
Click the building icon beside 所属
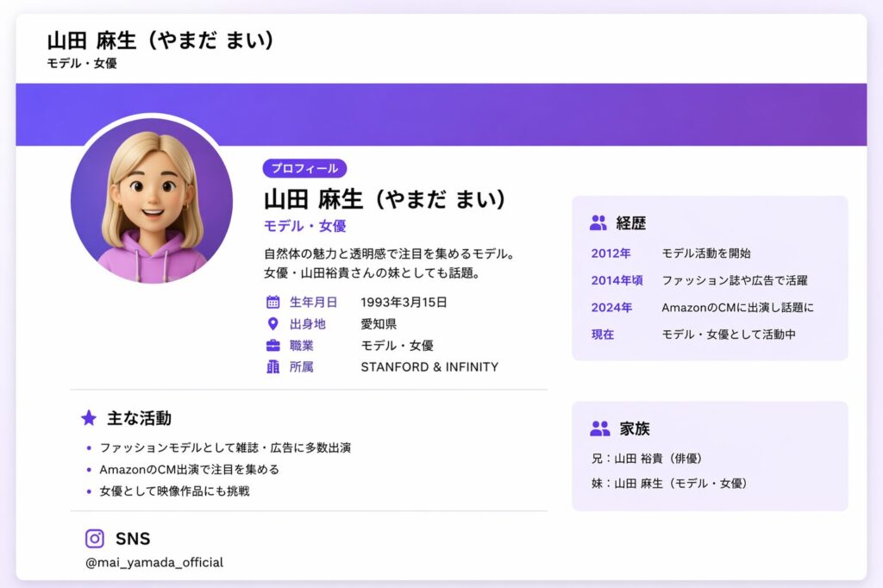coord(272,367)
